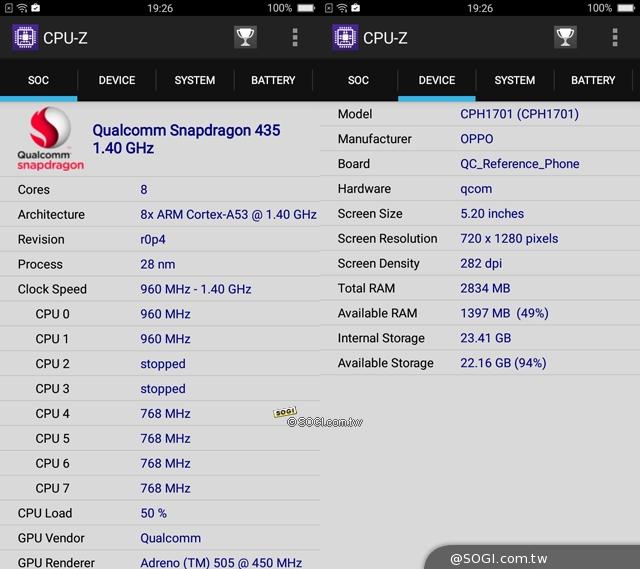The height and width of the screenshot is (569, 640).
Task: Tap Clock Speed value 960 MHz - 1.40 GHz
Action: [x=196, y=289]
